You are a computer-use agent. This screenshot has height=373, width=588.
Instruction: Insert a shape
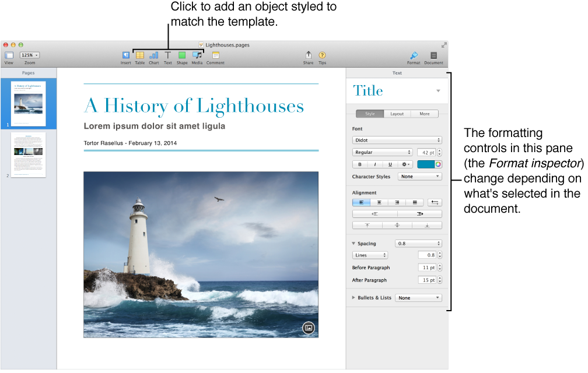pyautogui.click(x=181, y=57)
